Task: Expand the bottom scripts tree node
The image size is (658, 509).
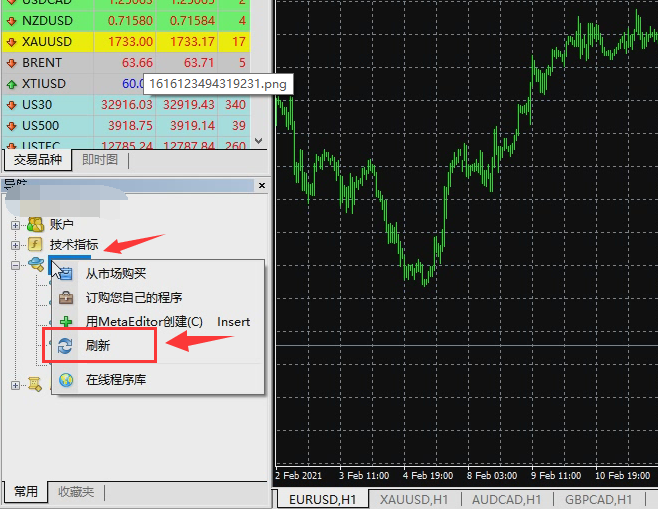Action: (16, 385)
